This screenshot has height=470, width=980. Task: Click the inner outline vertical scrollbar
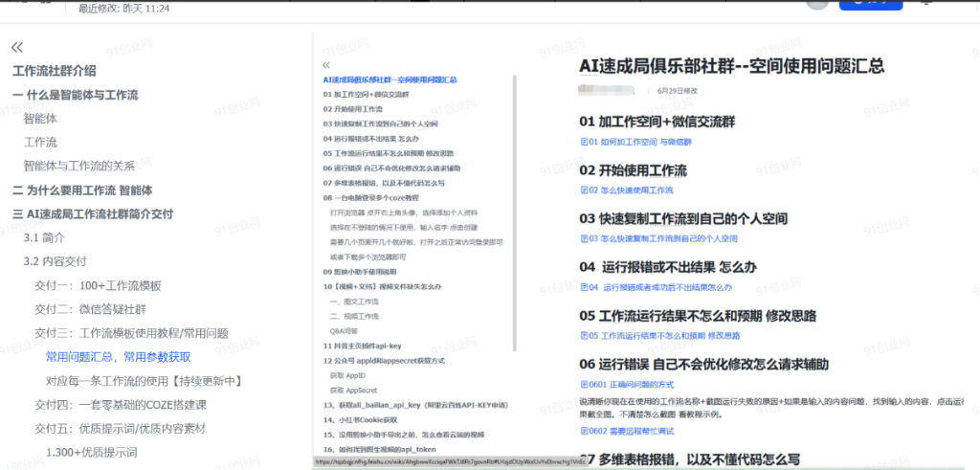(514, 213)
